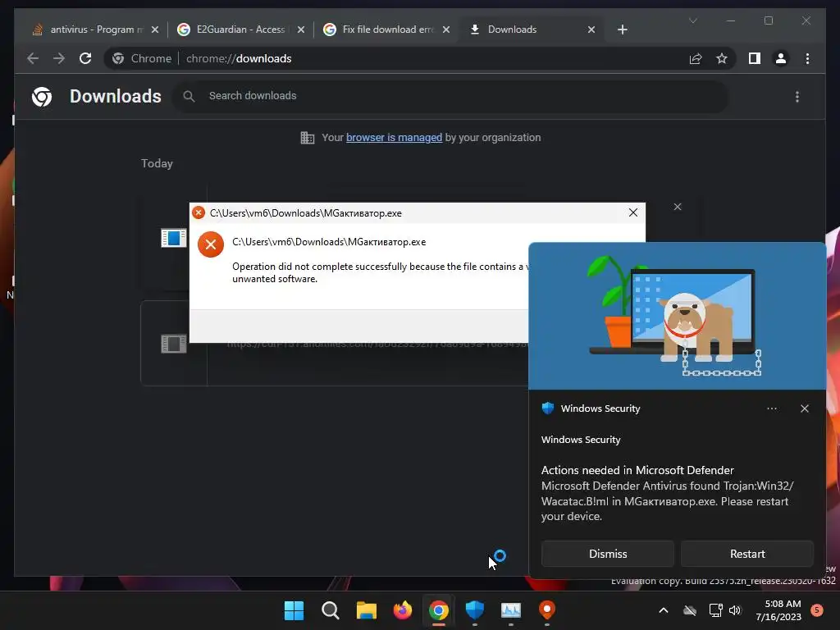The height and width of the screenshot is (630, 840).
Task: Open the clock and calendar flyout
Action: point(778,610)
